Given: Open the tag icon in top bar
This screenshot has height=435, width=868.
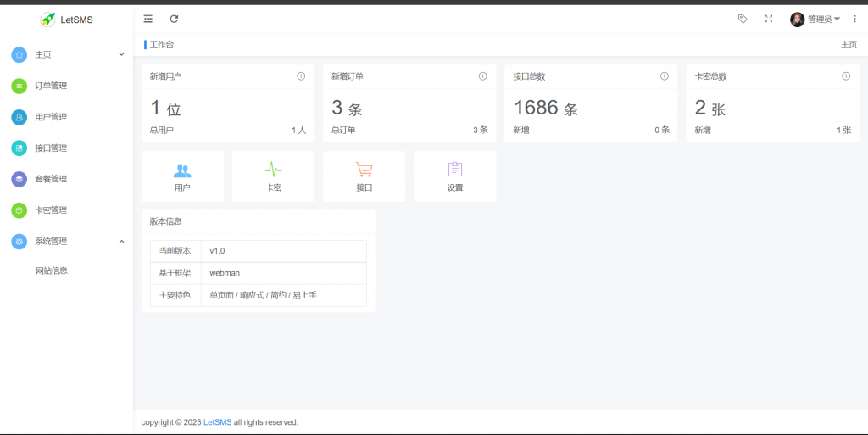Looking at the screenshot, I should pos(743,19).
